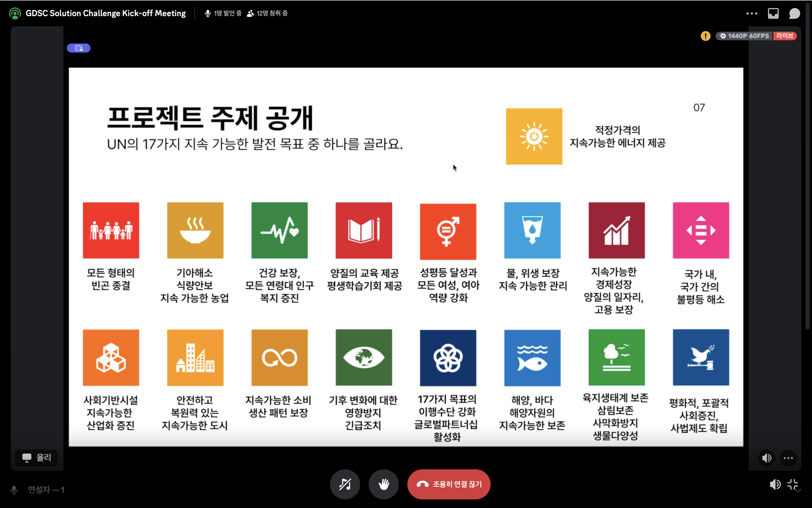This screenshot has width=812, height=508.
Task: Open the more options ellipsis in top bar
Action: tap(752, 13)
